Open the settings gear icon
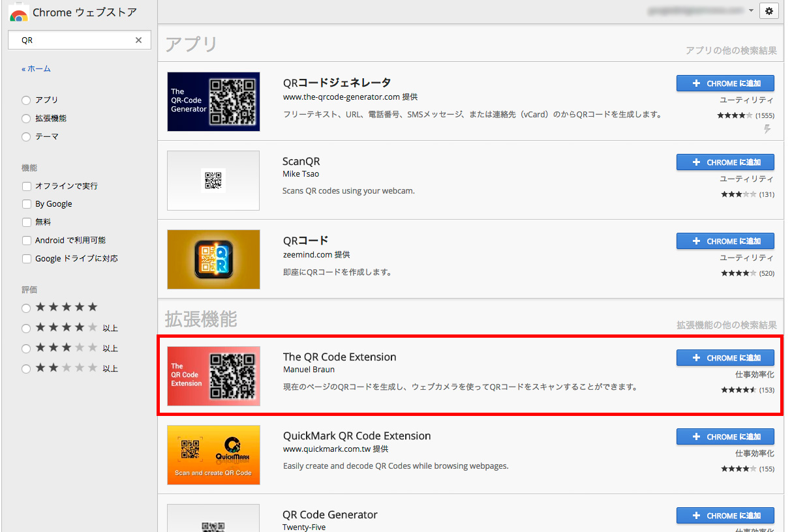The image size is (792, 532). (769, 11)
